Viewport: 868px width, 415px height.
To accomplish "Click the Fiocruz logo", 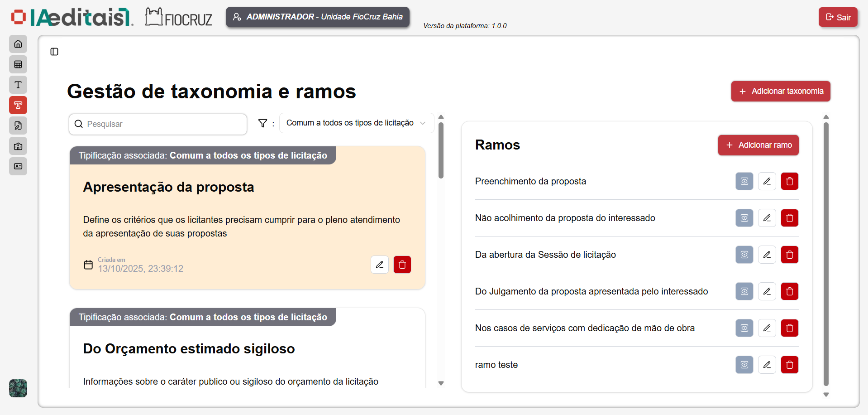I will pyautogui.click(x=179, y=17).
